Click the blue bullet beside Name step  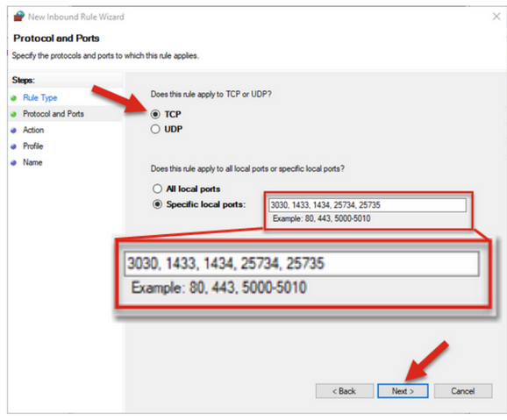click(x=13, y=162)
